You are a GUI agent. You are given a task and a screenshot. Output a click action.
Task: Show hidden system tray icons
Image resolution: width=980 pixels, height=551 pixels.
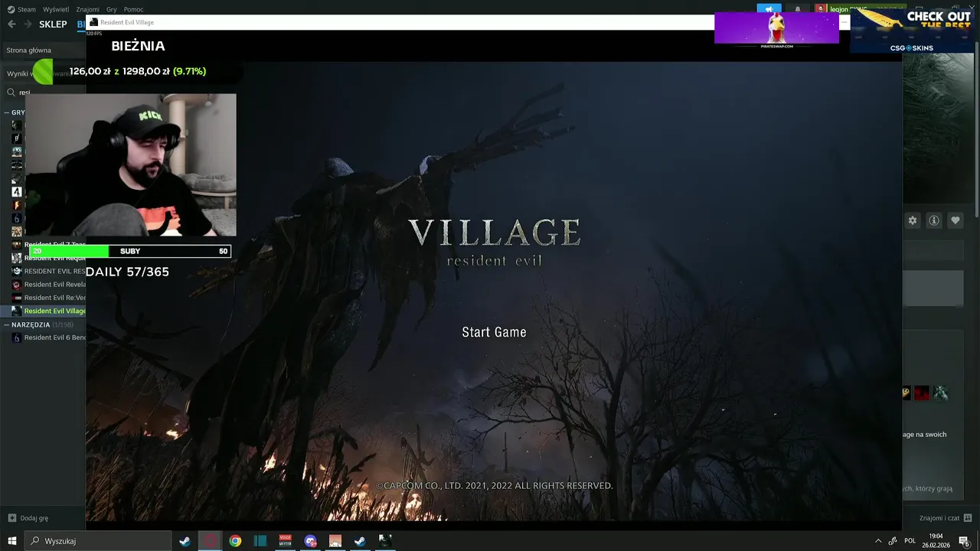878,541
